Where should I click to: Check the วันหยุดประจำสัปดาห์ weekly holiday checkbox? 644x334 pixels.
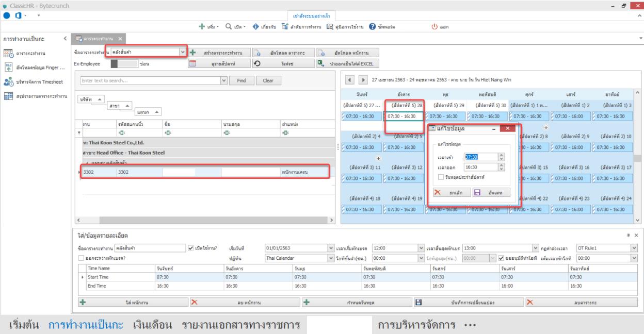[x=441, y=177]
